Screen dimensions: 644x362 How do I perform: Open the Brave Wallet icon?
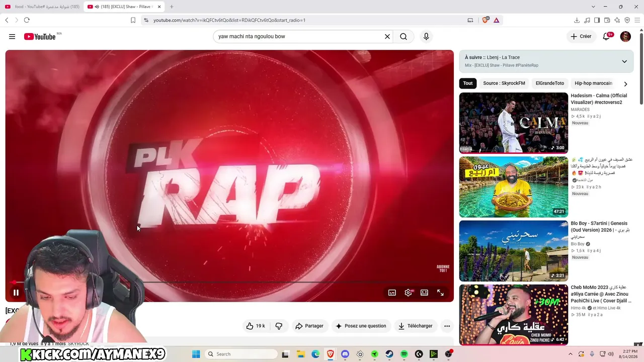click(607, 20)
